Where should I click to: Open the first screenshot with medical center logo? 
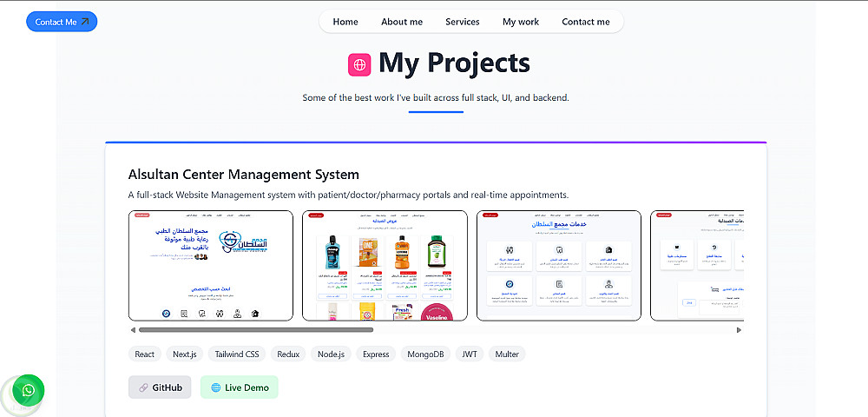coord(211,265)
